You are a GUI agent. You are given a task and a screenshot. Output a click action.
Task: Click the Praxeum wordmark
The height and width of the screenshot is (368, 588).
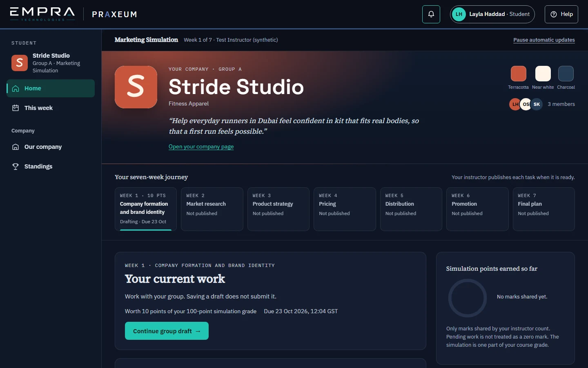click(x=114, y=14)
